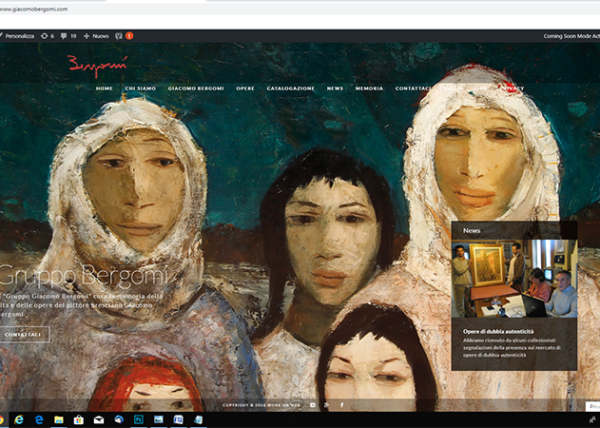Click the Yoast SEO icon in admin bar

pyautogui.click(x=119, y=36)
